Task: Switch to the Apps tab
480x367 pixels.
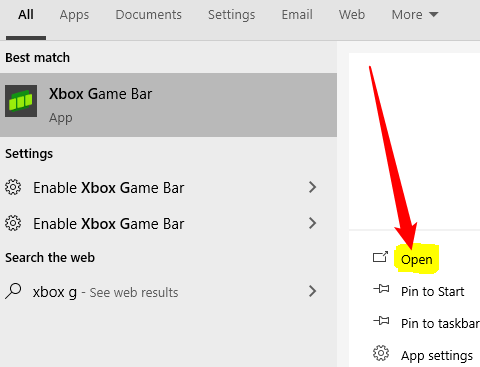Action: pos(74,15)
